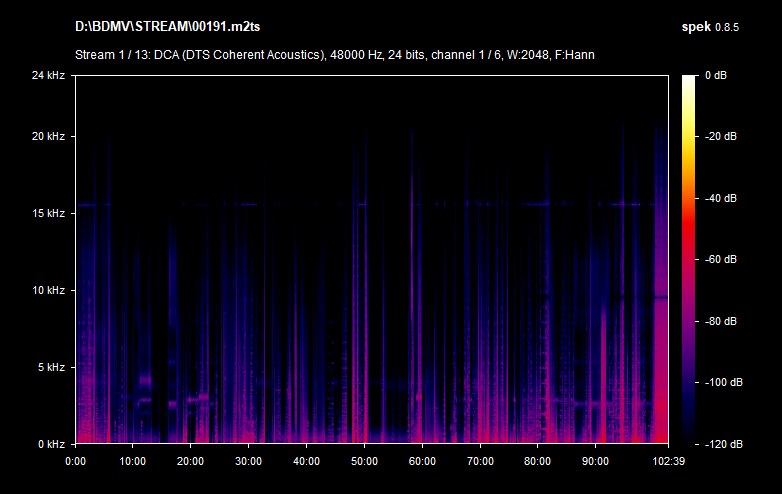Click the 24 kHz frequency axis label

[48, 76]
